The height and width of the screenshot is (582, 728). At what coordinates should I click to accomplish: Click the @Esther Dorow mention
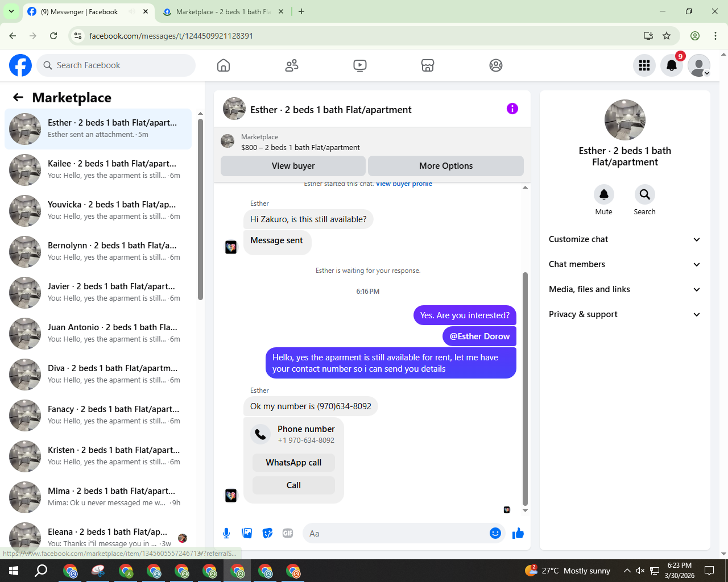point(479,336)
